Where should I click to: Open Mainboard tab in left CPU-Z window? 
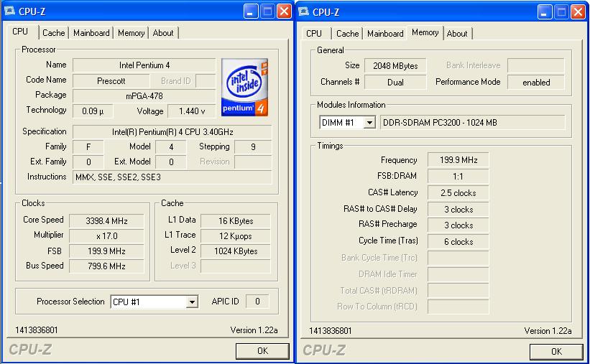pyautogui.click(x=91, y=33)
